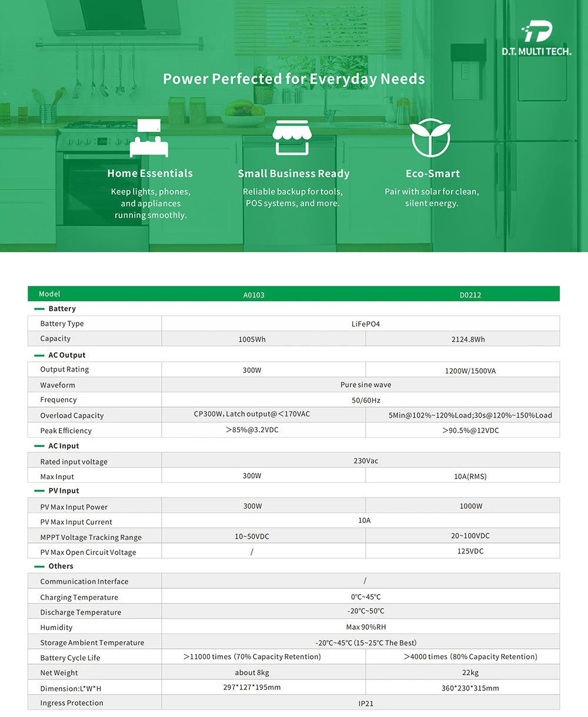Click the 'Battery' section heading
This screenshot has width=588, height=717.
pyautogui.click(x=62, y=309)
